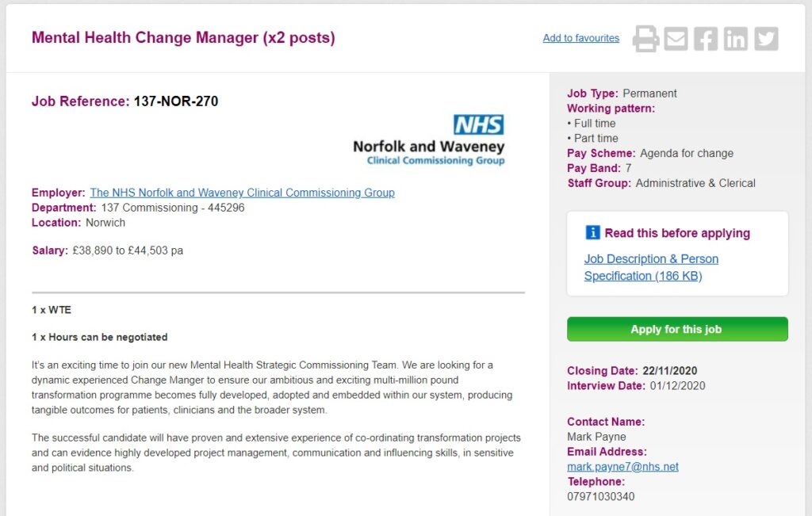Apply for this job
The height and width of the screenshot is (516, 812).
tap(677, 329)
